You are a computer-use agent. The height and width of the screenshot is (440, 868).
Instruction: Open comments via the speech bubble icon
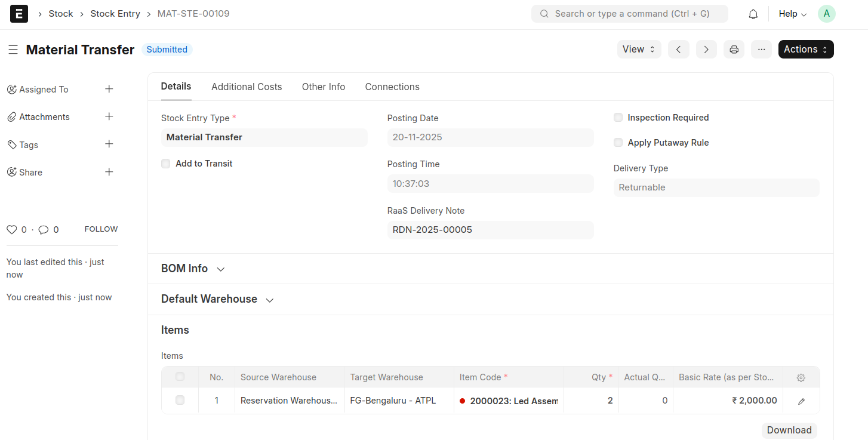point(44,229)
